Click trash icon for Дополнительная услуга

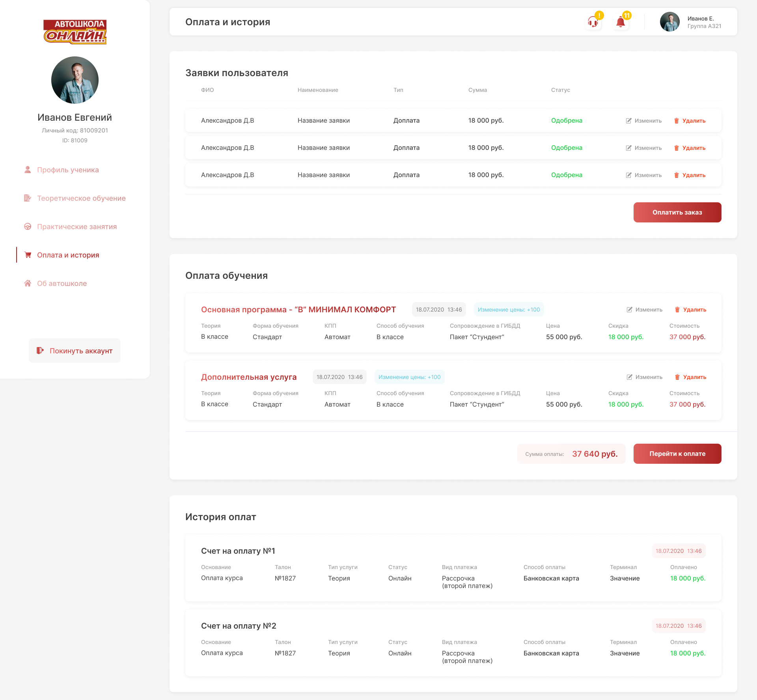[x=677, y=377]
